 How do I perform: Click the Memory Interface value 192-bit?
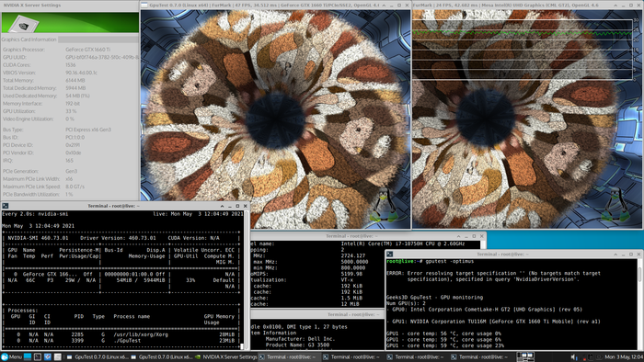[x=73, y=104]
